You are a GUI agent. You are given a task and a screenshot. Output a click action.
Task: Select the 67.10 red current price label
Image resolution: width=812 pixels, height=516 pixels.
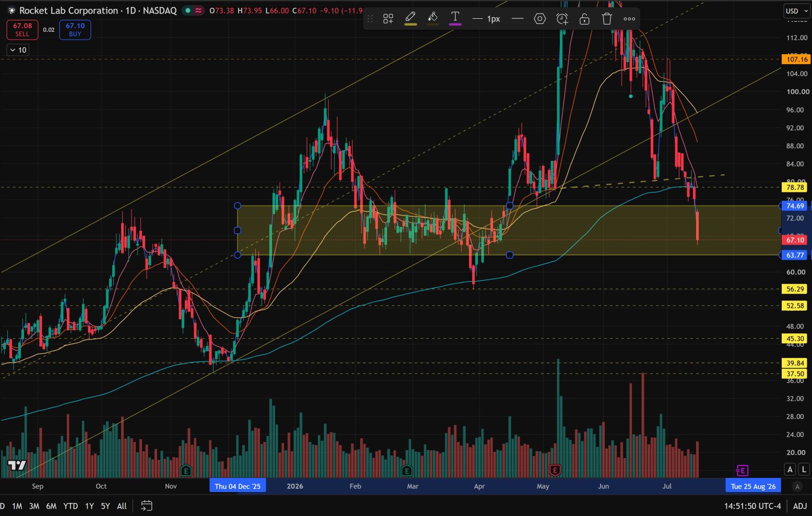[x=795, y=240]
